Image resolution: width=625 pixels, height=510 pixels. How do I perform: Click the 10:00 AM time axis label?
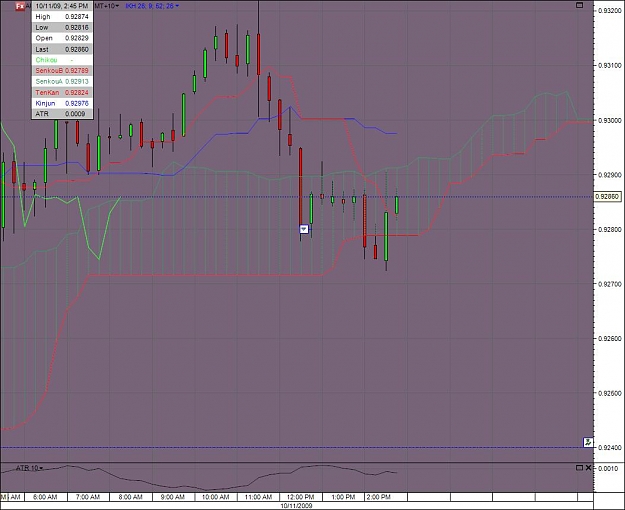[216, 497]
